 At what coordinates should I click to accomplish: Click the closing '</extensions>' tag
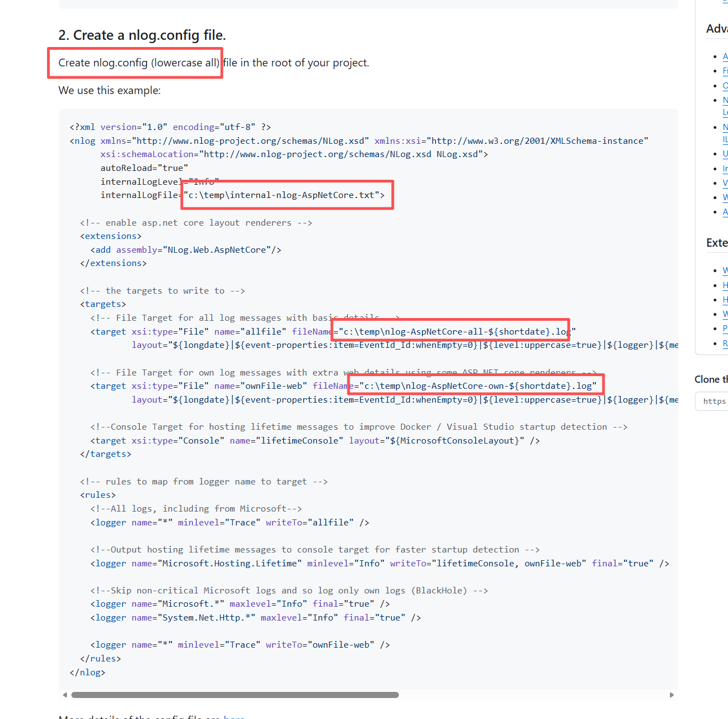(113, 263)
